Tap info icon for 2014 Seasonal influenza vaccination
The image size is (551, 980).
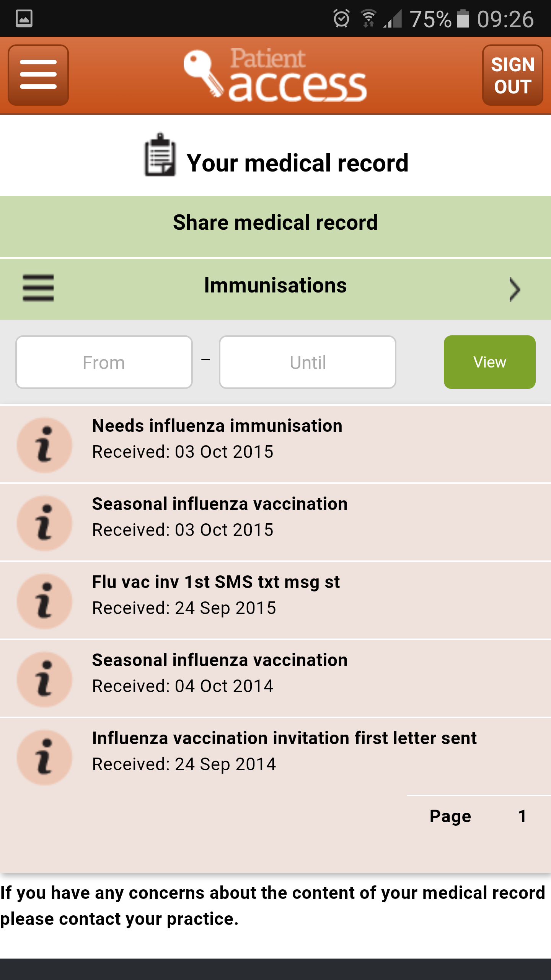click(x=45, y=679)
